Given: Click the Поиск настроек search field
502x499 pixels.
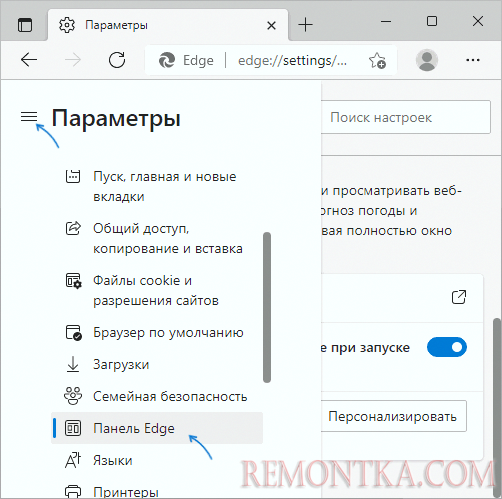Looking at the screenshot, I should (x=406, y=117).
